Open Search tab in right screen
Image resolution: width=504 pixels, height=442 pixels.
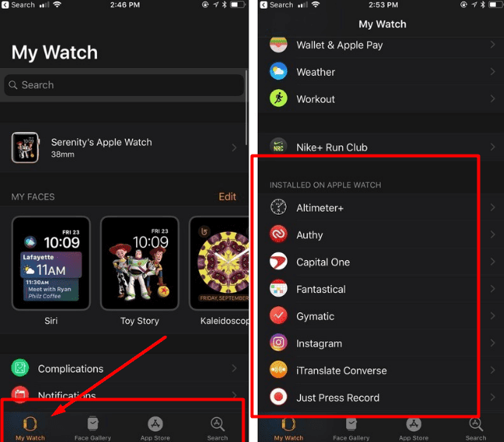(476, 430)
